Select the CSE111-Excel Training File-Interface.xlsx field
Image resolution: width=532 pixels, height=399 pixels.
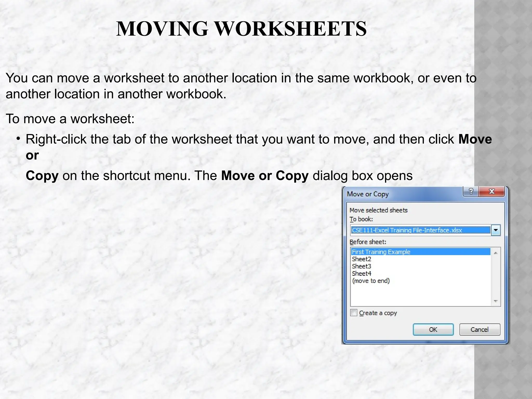pos(421,230)
